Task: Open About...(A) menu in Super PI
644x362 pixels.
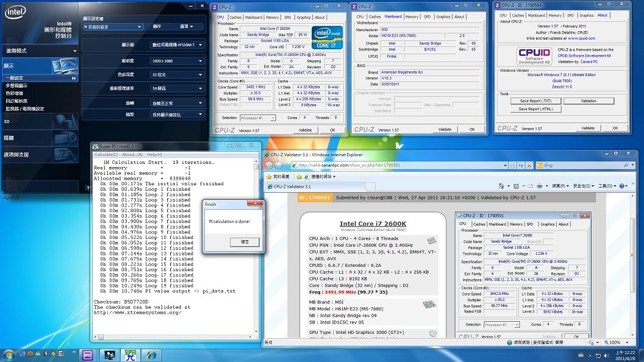Action: [x=132, y=154]
